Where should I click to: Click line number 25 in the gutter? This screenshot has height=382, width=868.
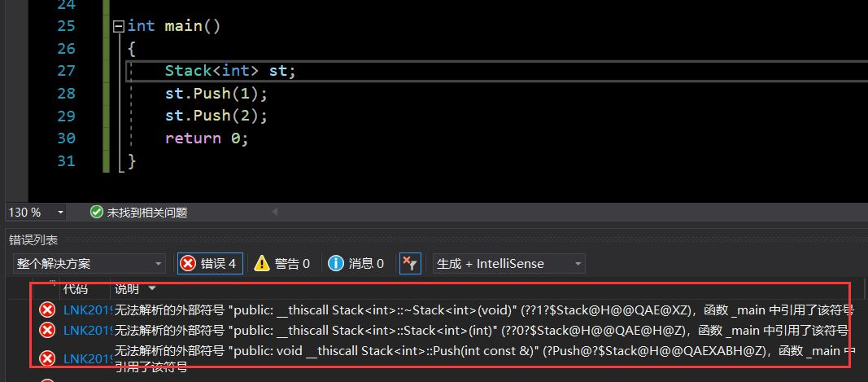click(66, 27)
